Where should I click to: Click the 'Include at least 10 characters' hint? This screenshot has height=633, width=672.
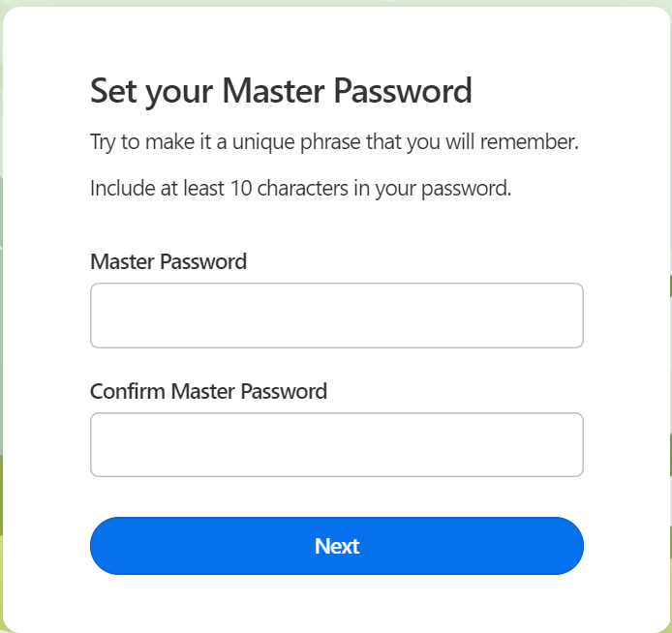click(300, 189)
